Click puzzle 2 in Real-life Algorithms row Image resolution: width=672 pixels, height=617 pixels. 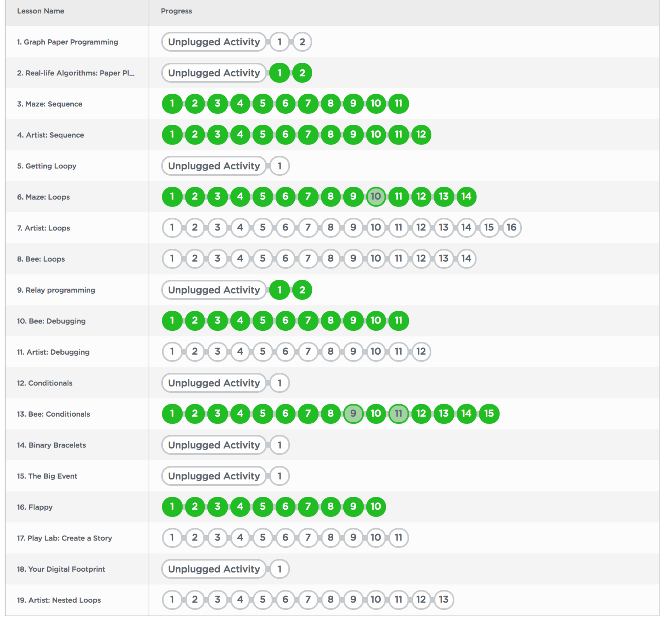click(x=302, y=73)
